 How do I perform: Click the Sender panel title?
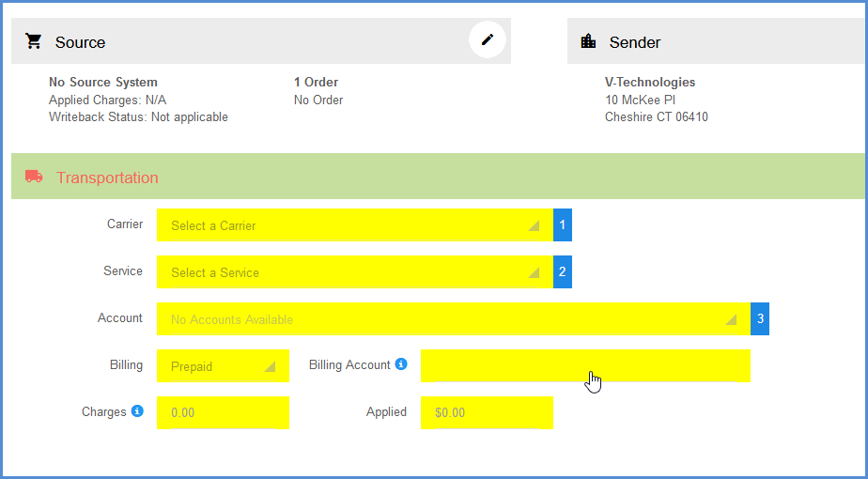point(634,42)
